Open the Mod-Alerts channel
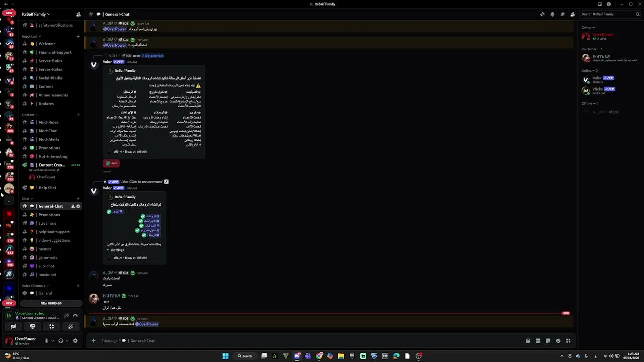This screenshot has width=644, height=362. (x=51, y=139)
